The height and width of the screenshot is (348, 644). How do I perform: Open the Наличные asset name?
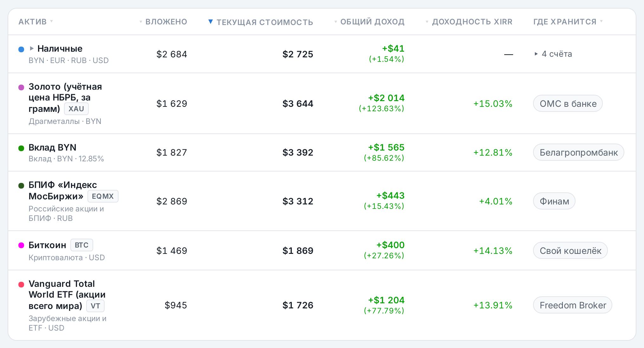coord(60,48)
